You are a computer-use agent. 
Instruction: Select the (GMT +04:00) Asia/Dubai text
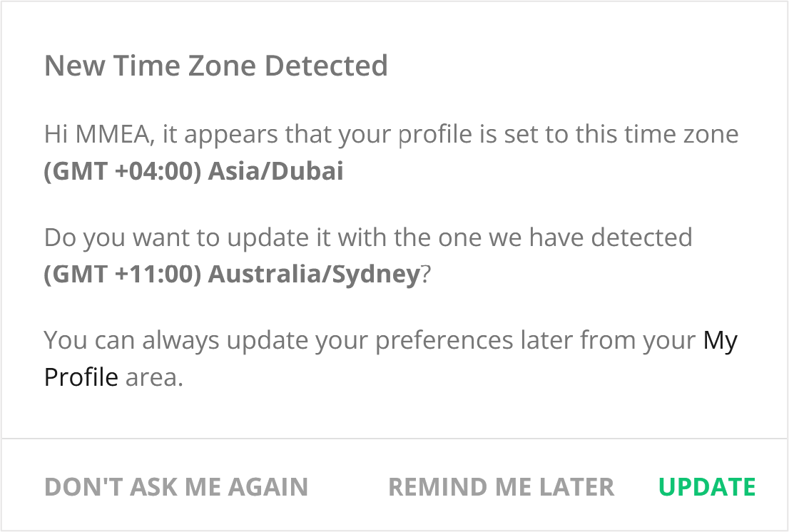pos(194,171)
